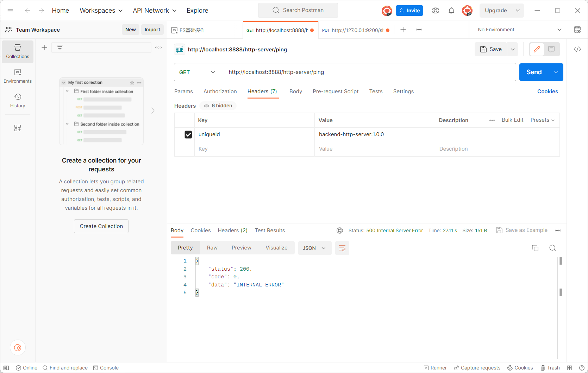Uncheck the uniqueId header checkbox
The height and width of the screenshot is (373, 588).
pos(188,134)
